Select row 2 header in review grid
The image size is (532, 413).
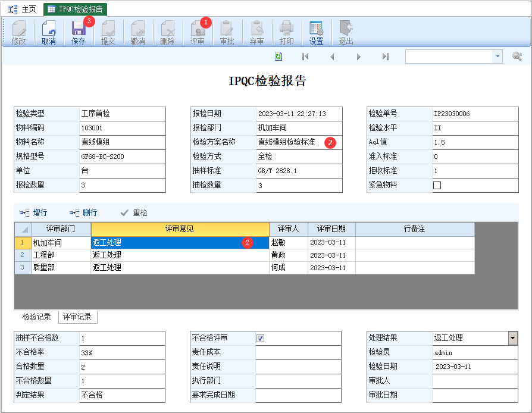[x=23, y=255]
